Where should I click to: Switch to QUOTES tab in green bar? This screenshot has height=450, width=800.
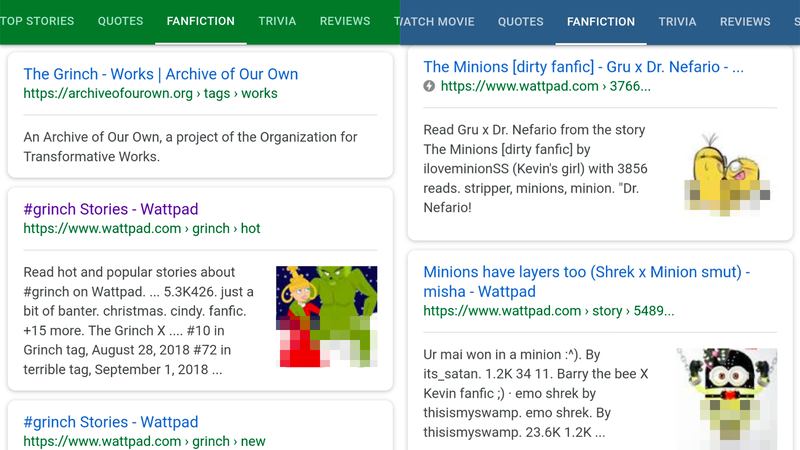coord(120,21)
